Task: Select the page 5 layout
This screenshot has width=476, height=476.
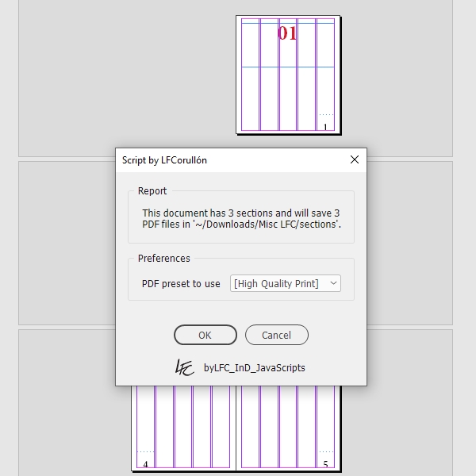Action: coord(288,428)
